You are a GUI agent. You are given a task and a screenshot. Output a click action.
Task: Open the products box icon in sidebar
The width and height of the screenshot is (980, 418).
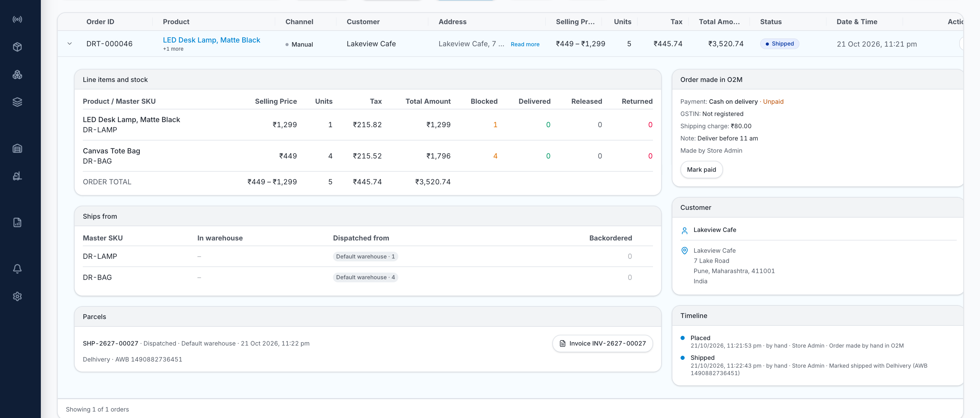tap(17, 47)
